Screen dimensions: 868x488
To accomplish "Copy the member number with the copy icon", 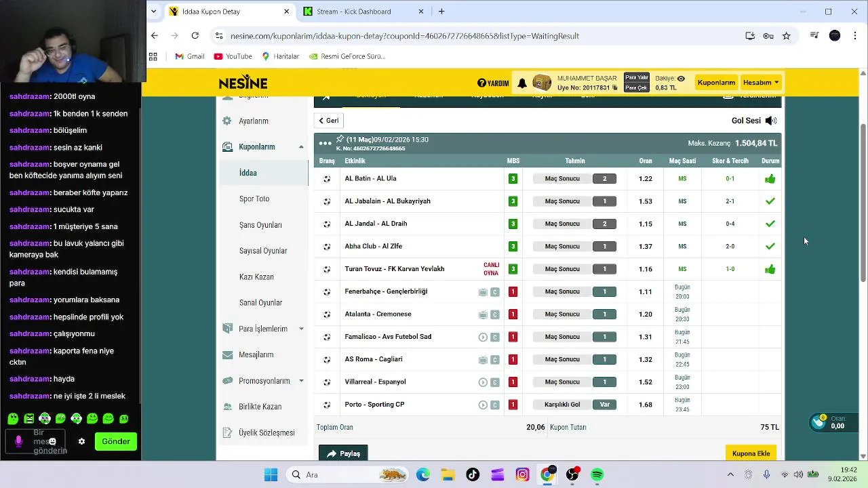I will click(x=615, y=87).
